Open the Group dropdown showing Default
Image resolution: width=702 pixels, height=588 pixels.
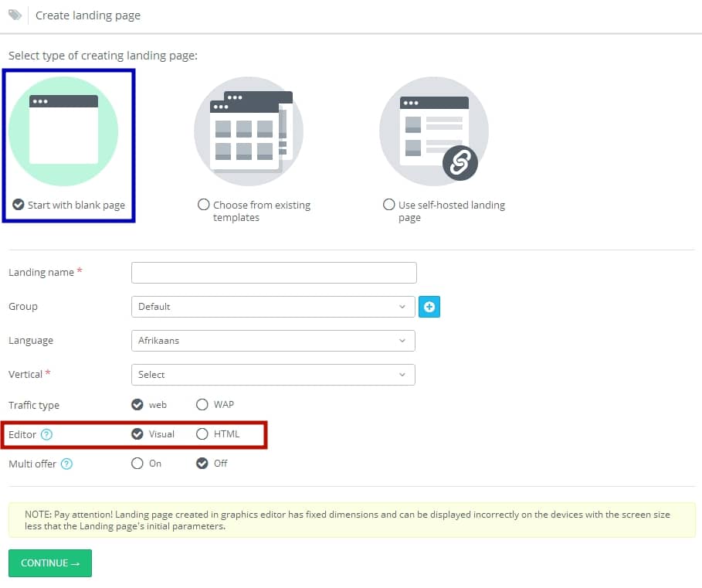coord(273,307)
